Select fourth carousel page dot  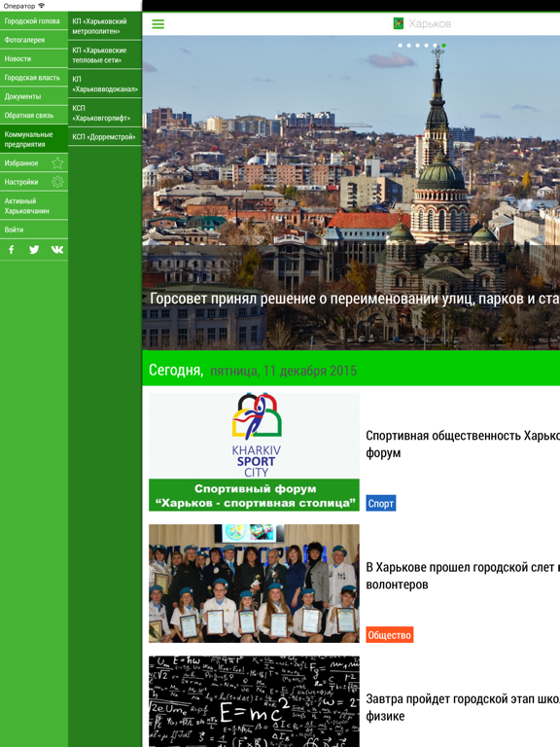[426, 46]
